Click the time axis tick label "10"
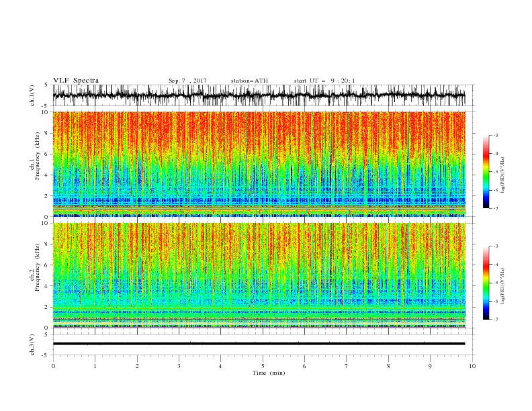 472,366
